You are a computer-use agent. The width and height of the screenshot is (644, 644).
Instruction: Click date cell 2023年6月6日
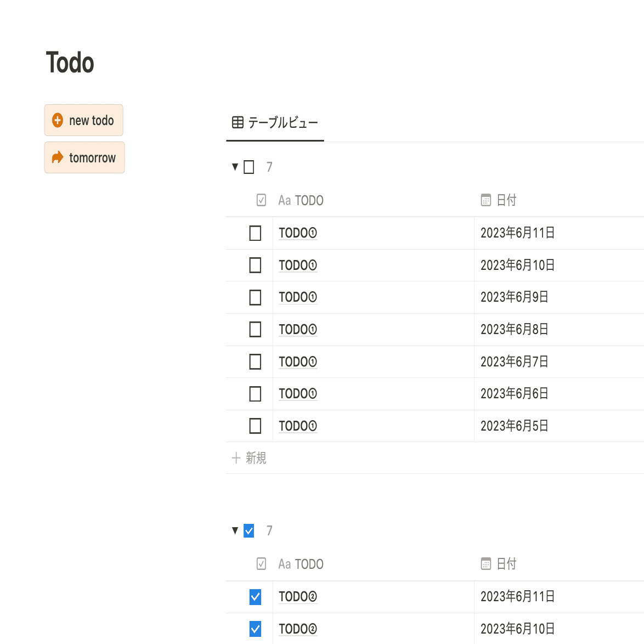[514, 393]
